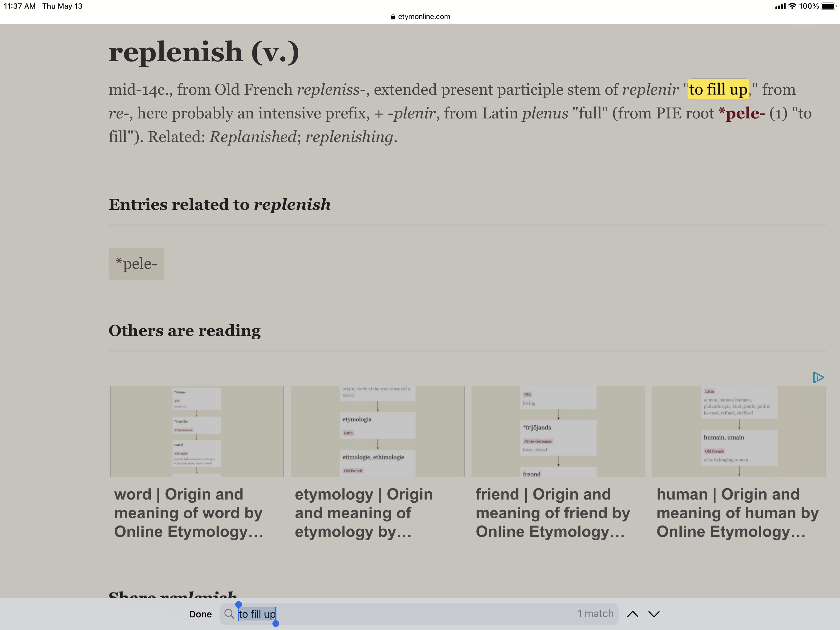Screen dimensions: 840x630
Task: Click the lock icon in address bar
Action: [x=393, y=17]
